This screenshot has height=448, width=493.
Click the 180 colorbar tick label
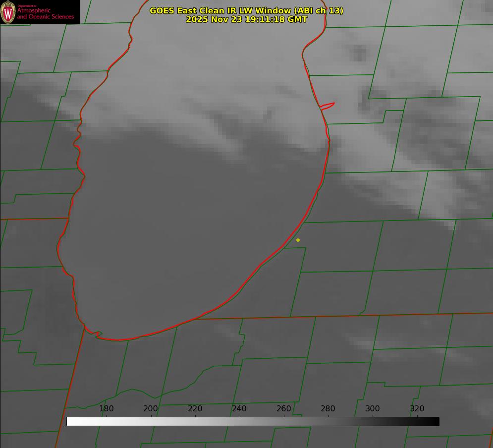pos(106,408)
